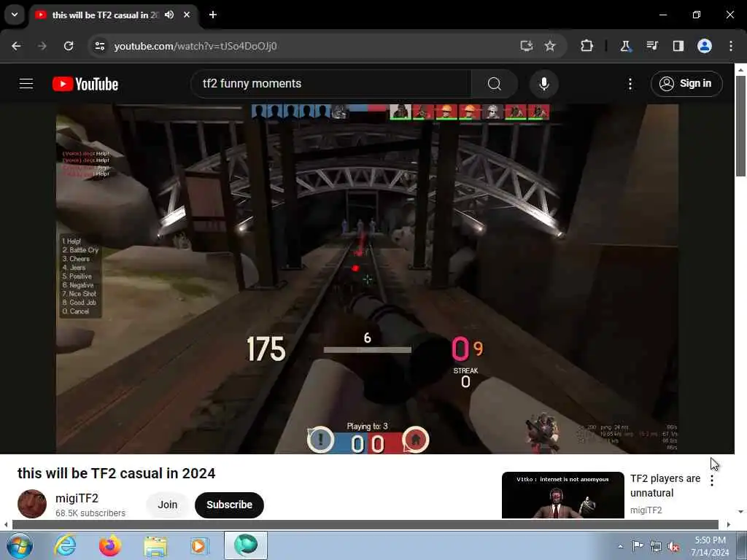Mute the tab audio speaker icon
Screen dimensions: 747x560
(169, 15)
